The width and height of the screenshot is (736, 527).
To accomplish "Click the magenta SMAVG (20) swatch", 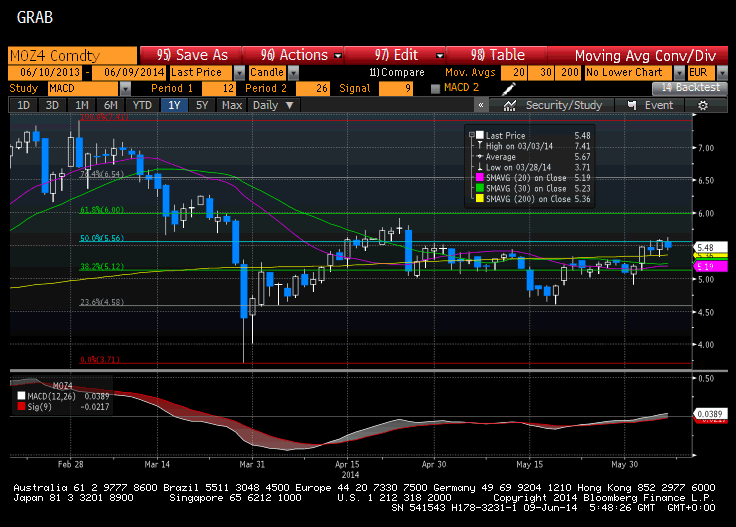I will pos(480,178).
